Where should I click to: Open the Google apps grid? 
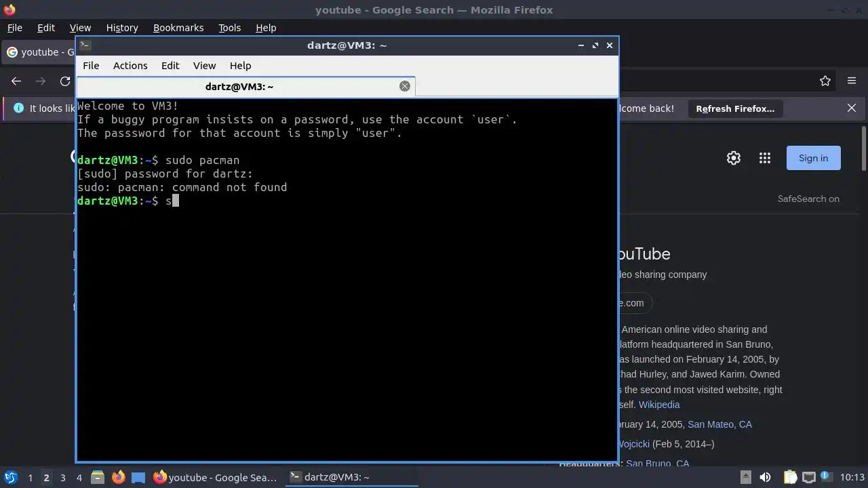click(x=765, y=158)
